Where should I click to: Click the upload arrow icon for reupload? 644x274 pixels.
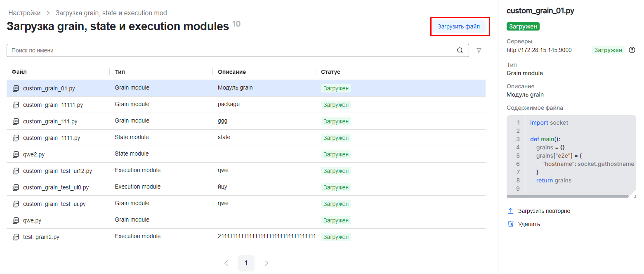(511, 211)
